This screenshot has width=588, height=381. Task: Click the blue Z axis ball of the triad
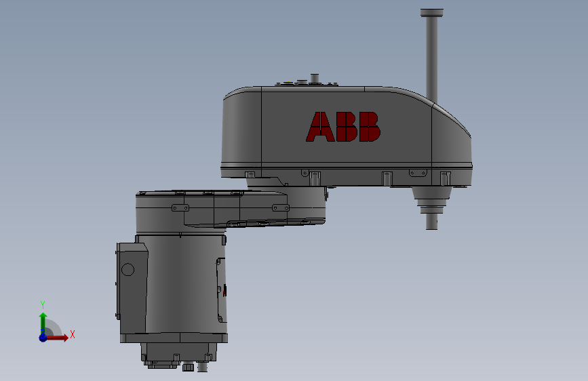[43, 338]
